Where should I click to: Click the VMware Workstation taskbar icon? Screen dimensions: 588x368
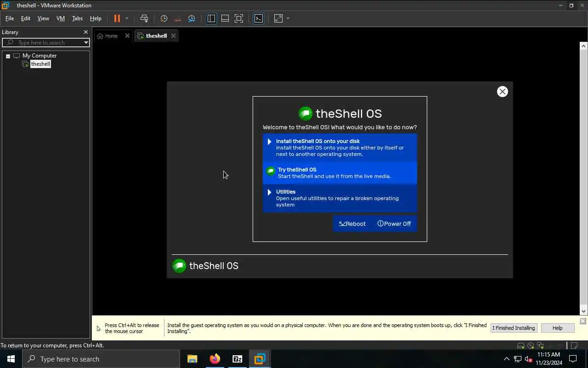[x=260, y=359]
